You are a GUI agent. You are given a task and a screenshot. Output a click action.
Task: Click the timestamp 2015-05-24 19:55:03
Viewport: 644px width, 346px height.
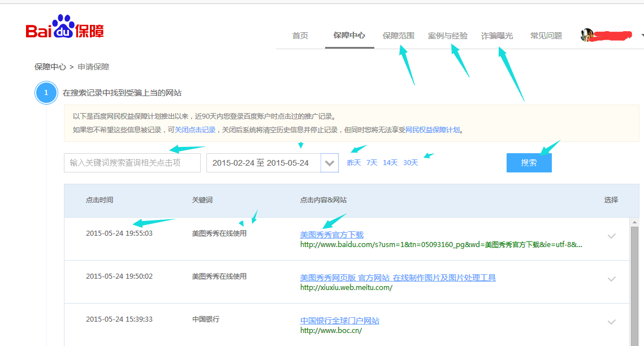pyautogui.click(x=119, y=233)
